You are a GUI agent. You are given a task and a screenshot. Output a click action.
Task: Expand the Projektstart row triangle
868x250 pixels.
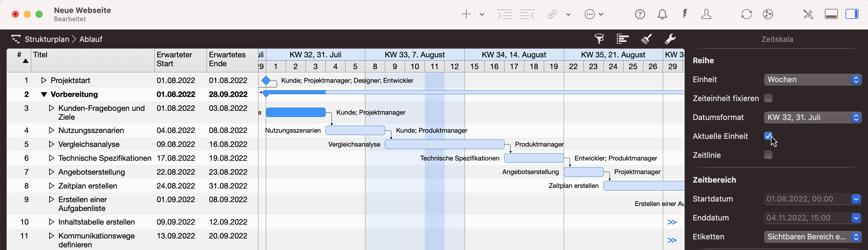[44, 80]
